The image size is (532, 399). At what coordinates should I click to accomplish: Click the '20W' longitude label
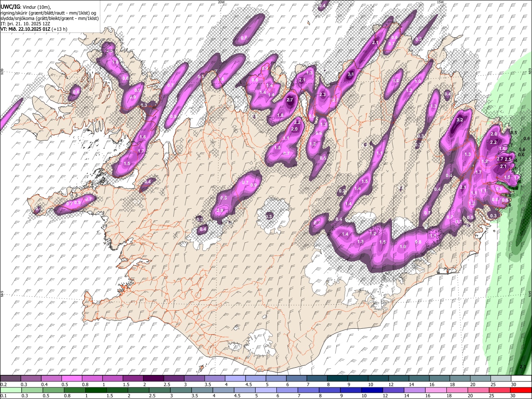[221, 2]
